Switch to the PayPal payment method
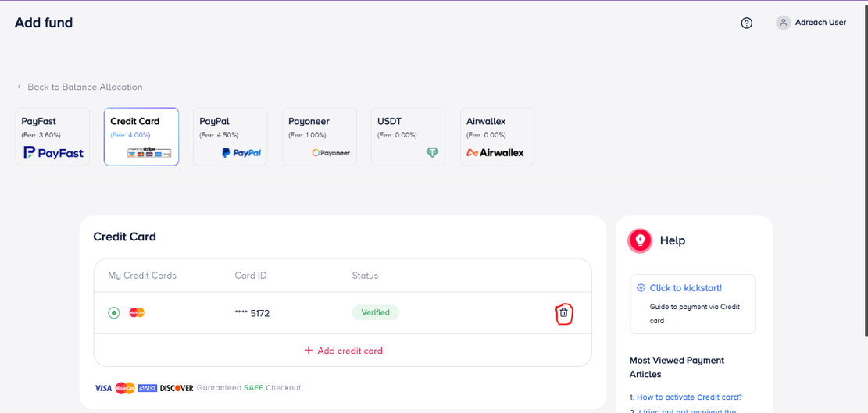This screenshot has width=868, height=413. tap(230, 137)
